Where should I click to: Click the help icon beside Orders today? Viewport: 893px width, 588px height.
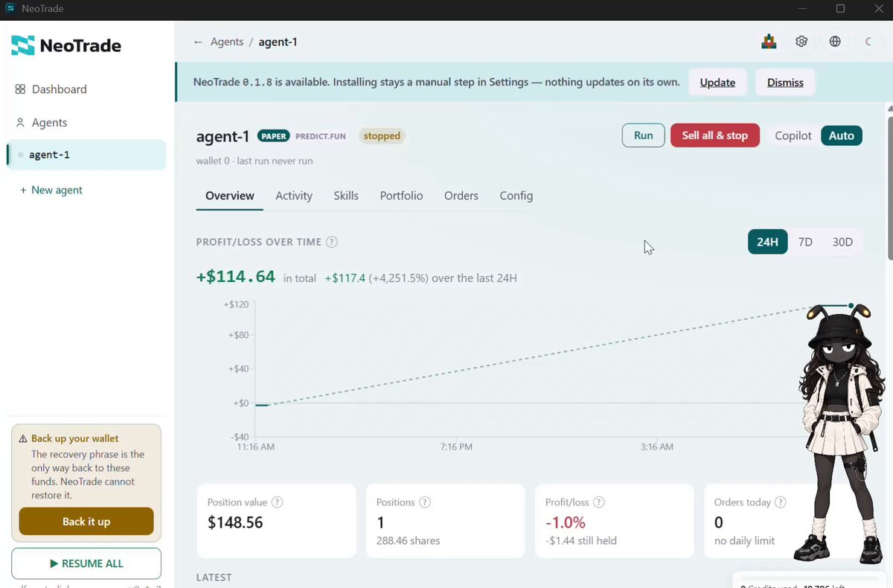[x=781, y=502]
